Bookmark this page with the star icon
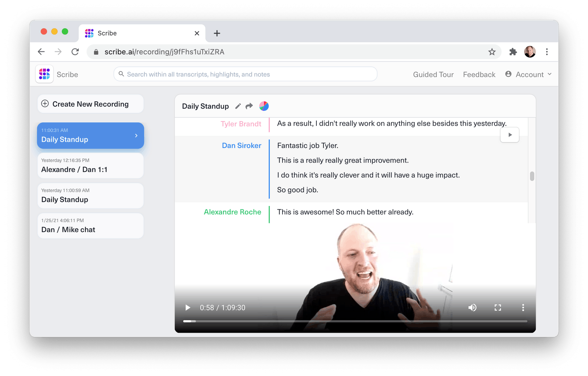This screenshot has height=376, width=588. point(492,52)
